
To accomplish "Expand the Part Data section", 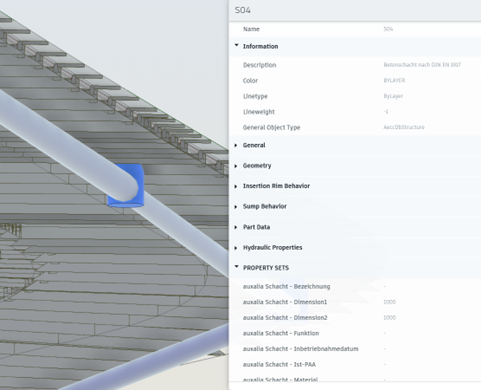I will [x=236, y=227].
